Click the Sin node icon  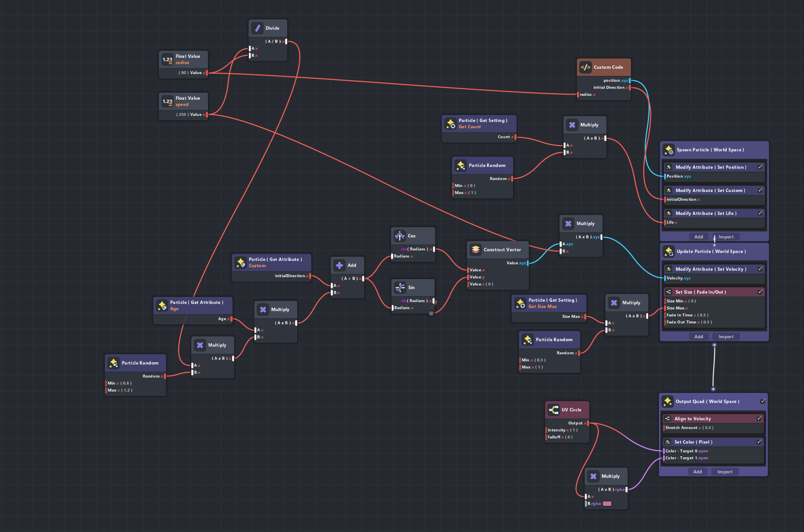pyautogui.click(x=400, y=288)
